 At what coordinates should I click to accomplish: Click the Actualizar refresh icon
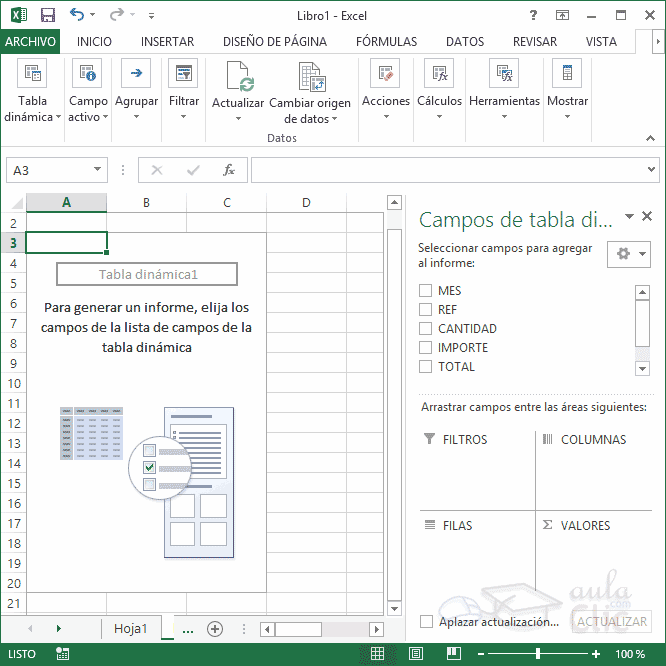click(x=238, y=77)
